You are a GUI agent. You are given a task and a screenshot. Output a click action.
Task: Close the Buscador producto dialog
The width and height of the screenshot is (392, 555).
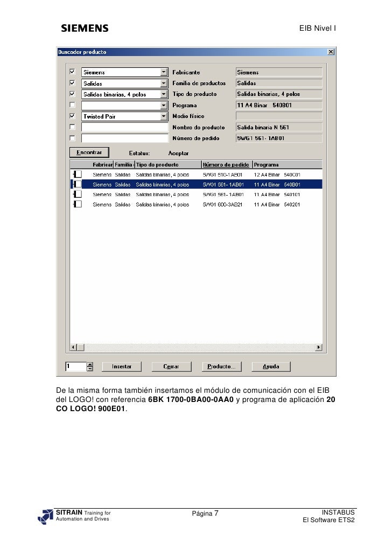331,52
